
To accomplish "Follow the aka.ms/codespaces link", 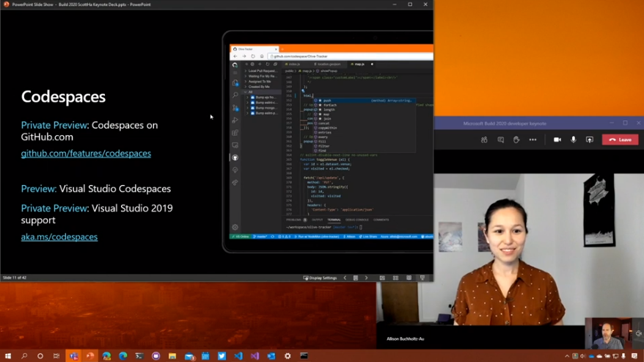I will pyautogui.click(x=59, y=237).
